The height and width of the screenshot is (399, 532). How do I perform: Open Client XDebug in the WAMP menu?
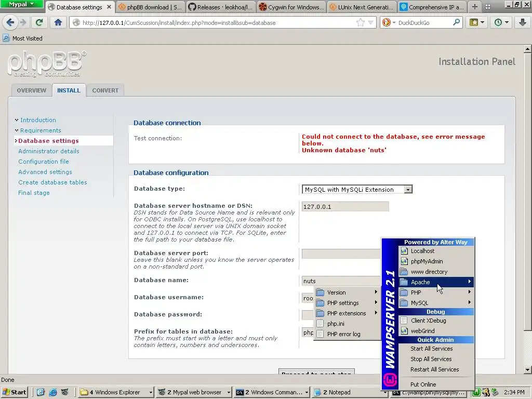click(x=436, y=321)
